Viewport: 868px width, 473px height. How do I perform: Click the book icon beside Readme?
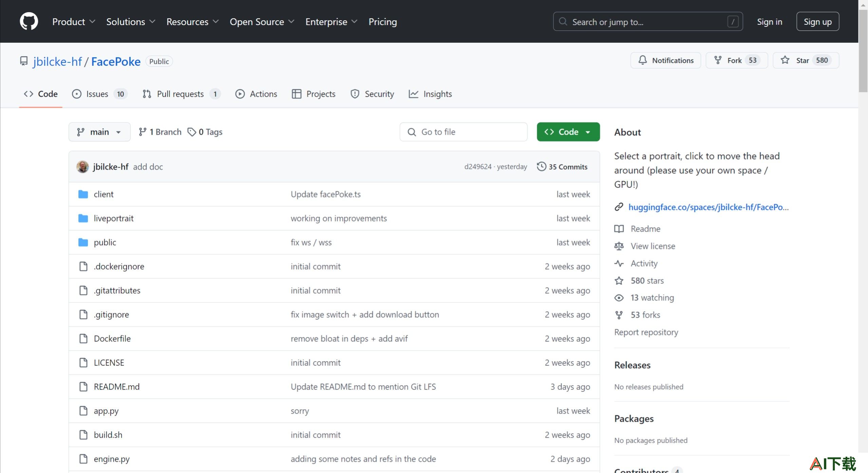tap(619, 229)
